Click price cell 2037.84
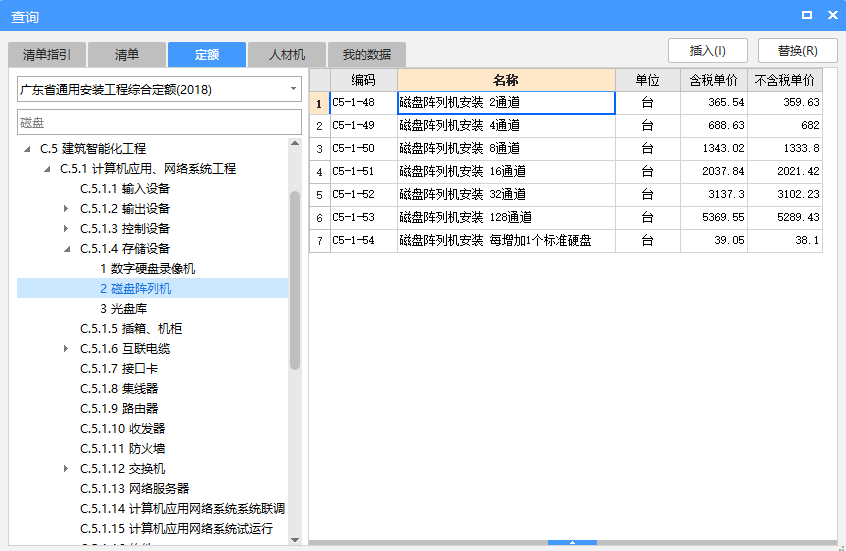Screen dimensions: 846x551 click(x=713, y=172)
